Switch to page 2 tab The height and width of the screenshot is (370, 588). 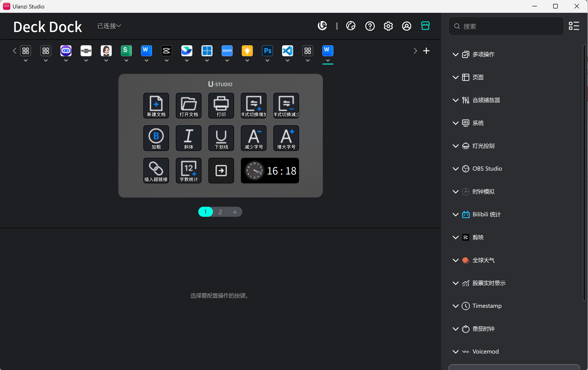220,212
